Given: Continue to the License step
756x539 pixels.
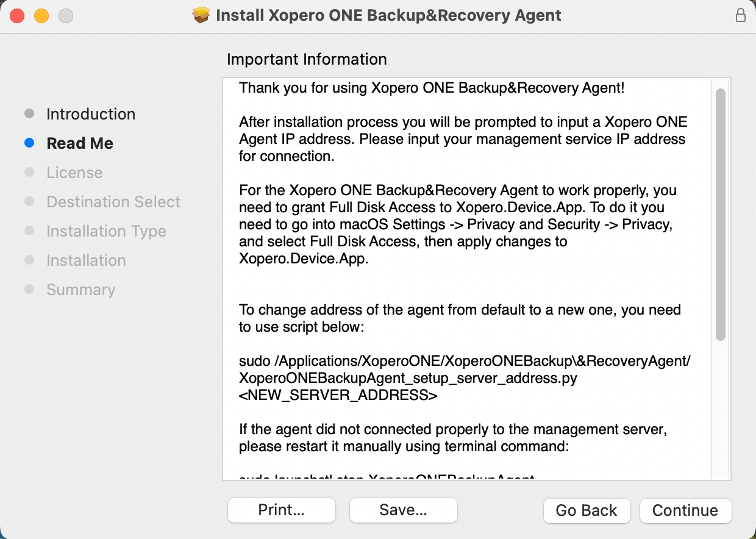Looking at the screenshot, I should [x=685, y=510].
